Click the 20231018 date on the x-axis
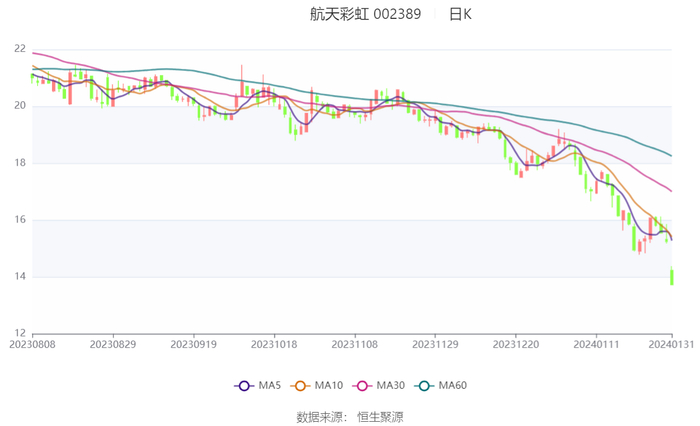The image size is (700, 426). tap(274, 345)
